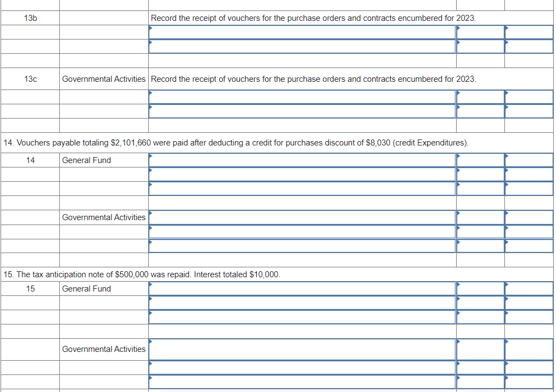The image size is (556, 392).
Task: Open the second account dropdown for 14 General Fund
Action: coord(302,174)
